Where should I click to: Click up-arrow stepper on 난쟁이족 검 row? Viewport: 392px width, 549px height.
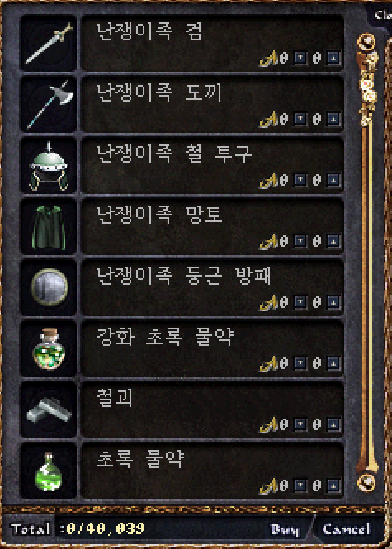[300, 58]
